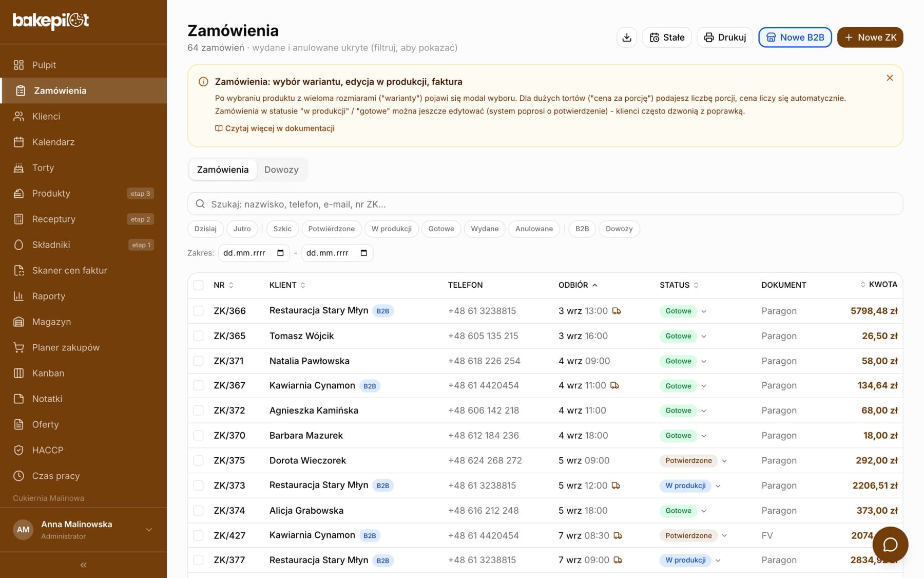Apply the W produkcji filter chip
The height and width of the screenshot is (578, 924).
(392, 229)
